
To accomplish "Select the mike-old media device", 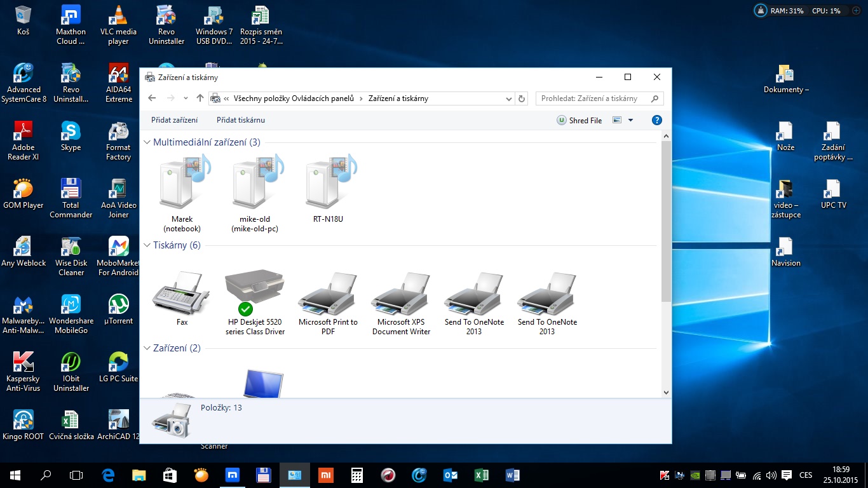I will [255, 184].
